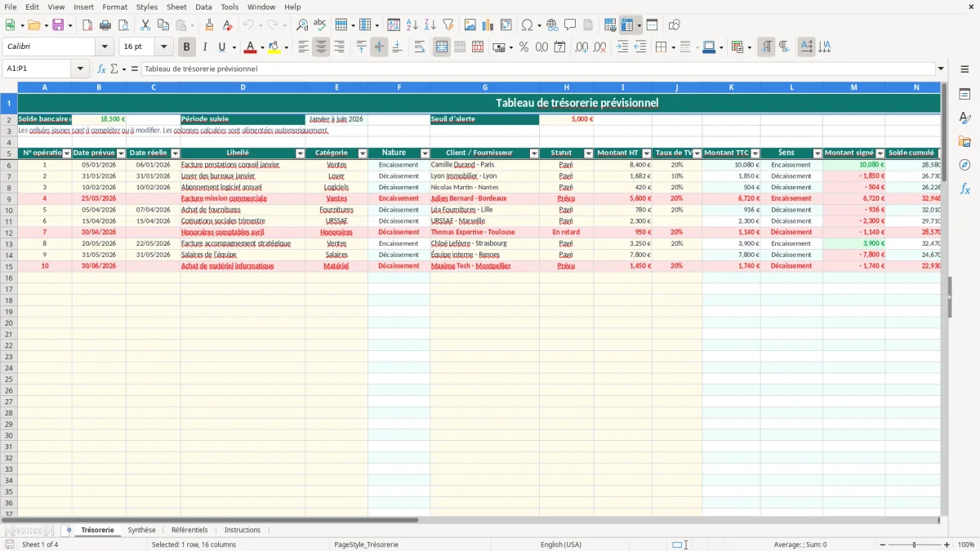
Task: Open sidebar Functions fx panel
Action: (964, 189)
